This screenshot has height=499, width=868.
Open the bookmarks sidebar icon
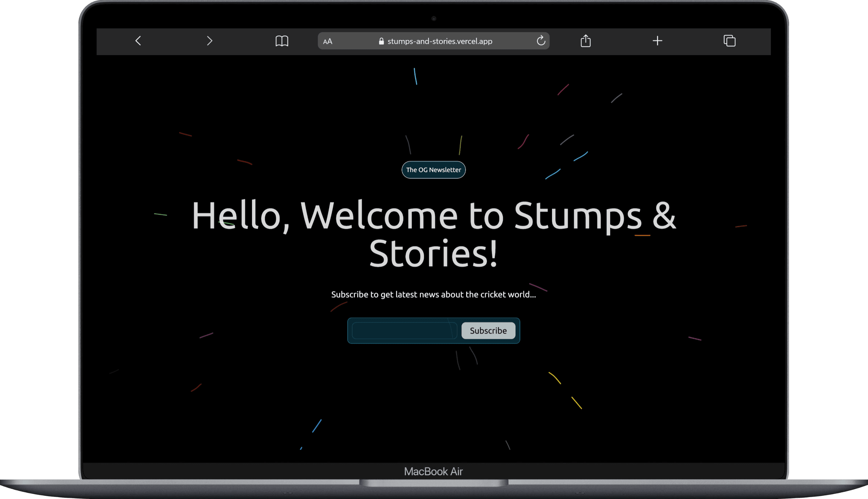(282, 41)
